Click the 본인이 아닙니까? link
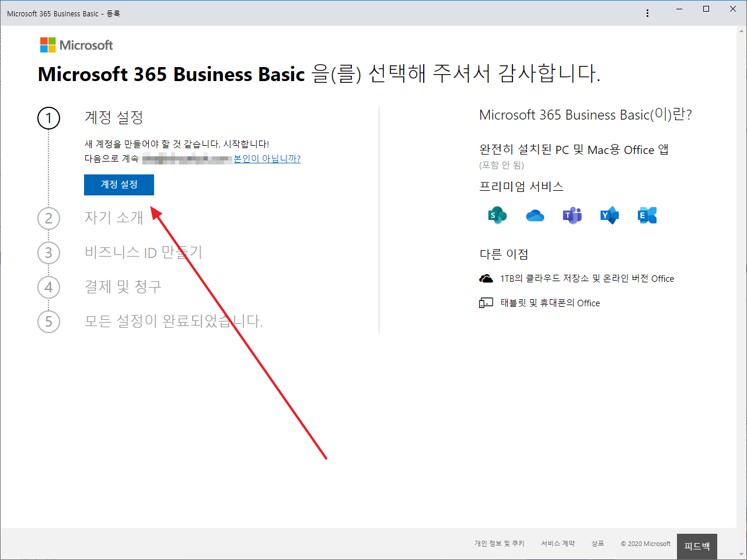The image size is (747, 560). click(x=267, y=159)
